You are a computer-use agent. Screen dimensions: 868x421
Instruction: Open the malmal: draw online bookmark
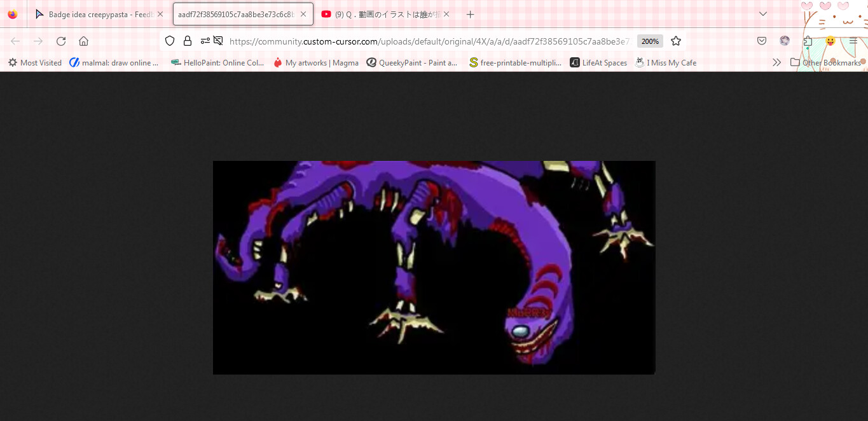pyautogui.click(x=114, y=62)
